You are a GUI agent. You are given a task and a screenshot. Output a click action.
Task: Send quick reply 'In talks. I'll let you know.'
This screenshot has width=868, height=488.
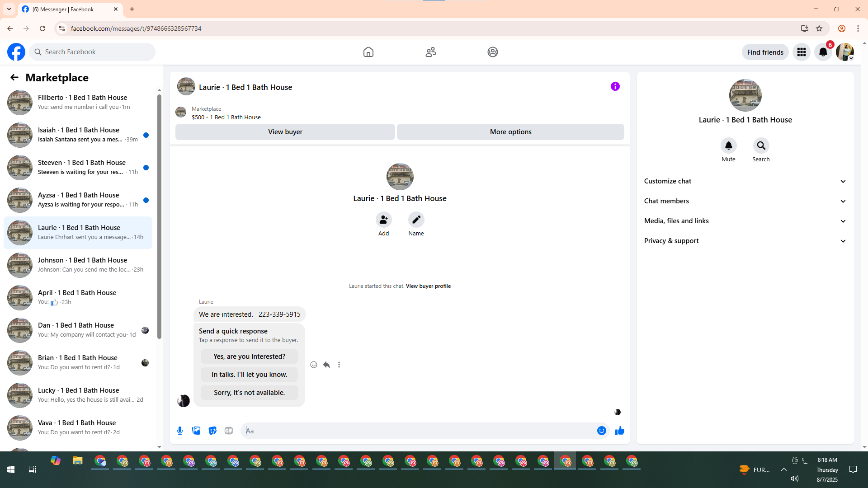click(249, 375)
